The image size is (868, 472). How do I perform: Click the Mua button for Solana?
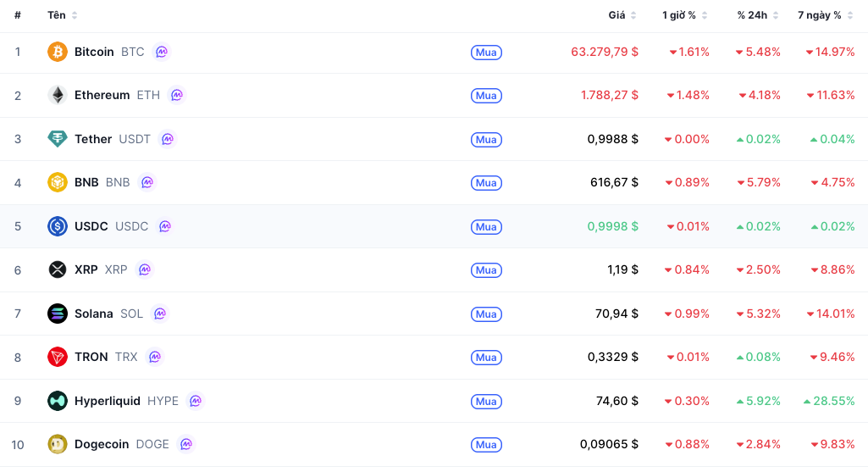[x=486, y=314]
